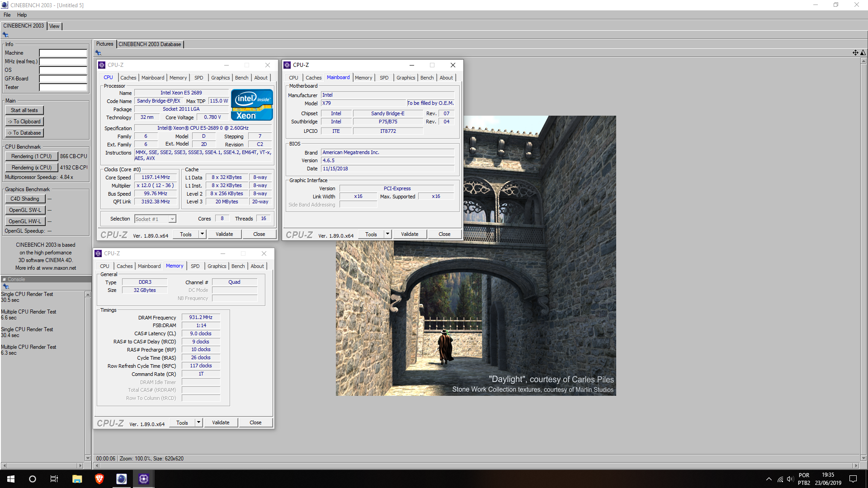Open Cortana search circle in the taskbar

tap(33, 479)
